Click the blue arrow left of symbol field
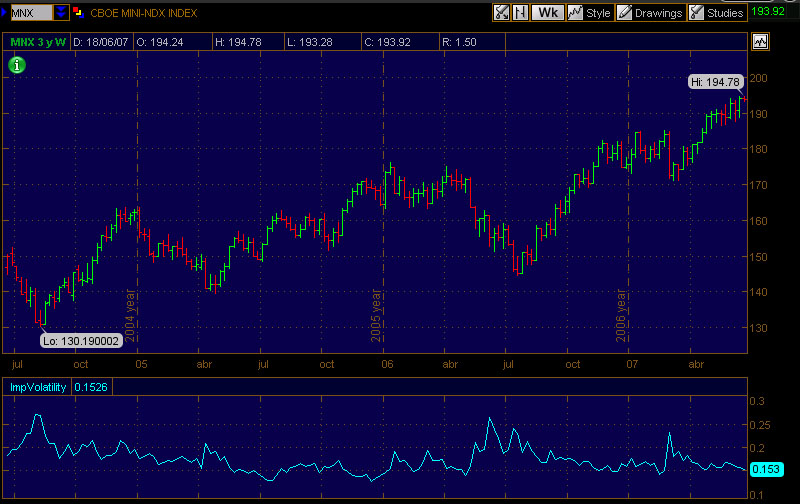The image size is (800, 504). point(4,13)
